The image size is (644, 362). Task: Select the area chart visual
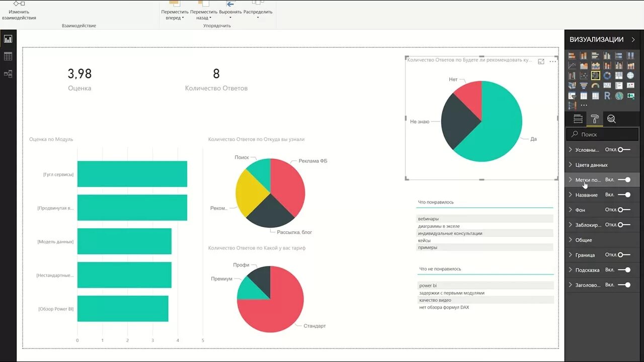(x=584, y=65)
